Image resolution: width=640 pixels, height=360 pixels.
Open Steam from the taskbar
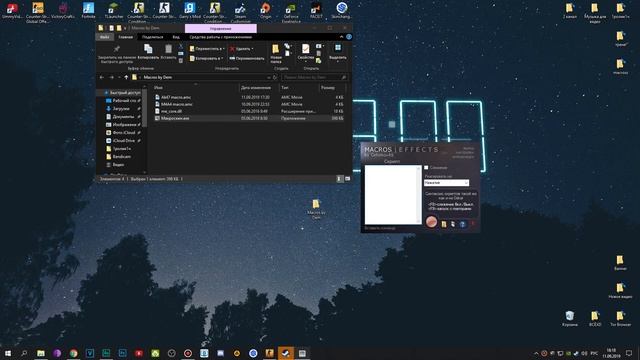(286, 353)
